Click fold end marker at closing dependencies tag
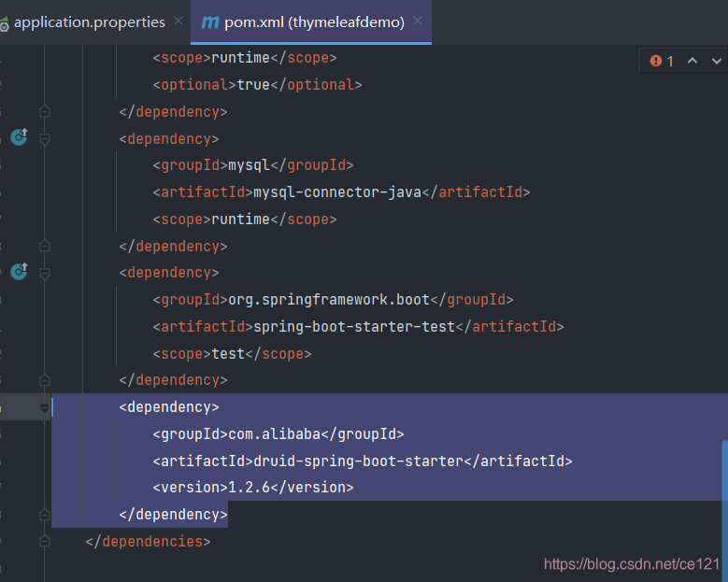728x582 pixels. click(45, 541)
